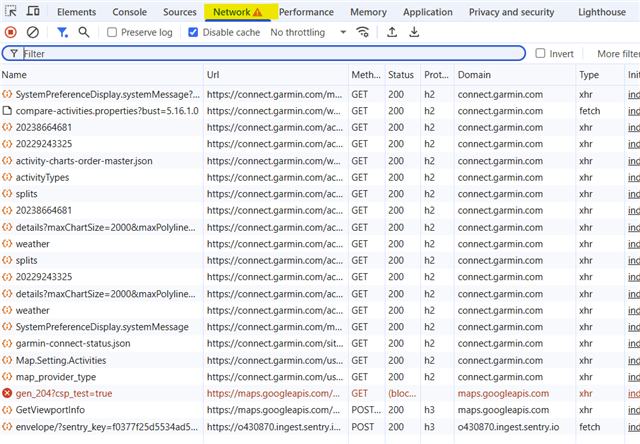Select the blocked gen_204?csp_test=true request
The width and height of the screenshot is (640, 444).
(x=64, y=393)
